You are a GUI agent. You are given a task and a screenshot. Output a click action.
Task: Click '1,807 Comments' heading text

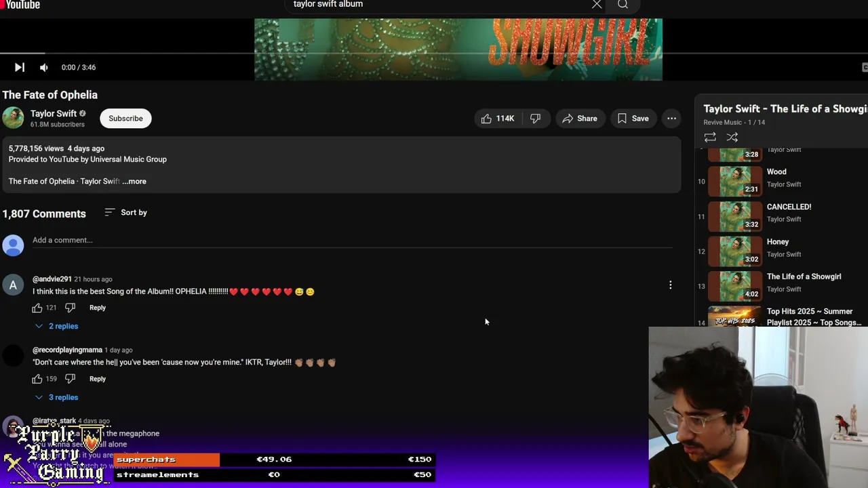[x=44, y=213]
